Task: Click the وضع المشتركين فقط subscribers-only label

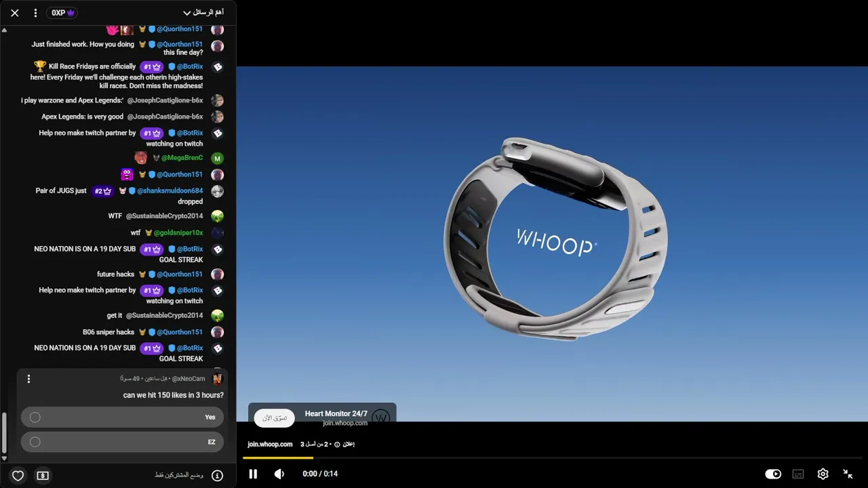Action: (179, 476)
